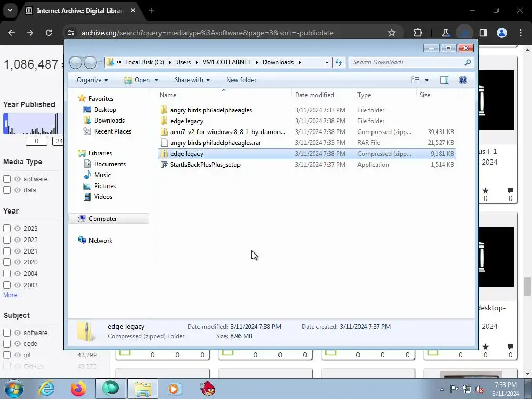Open the Documents library

click(110, 164)
